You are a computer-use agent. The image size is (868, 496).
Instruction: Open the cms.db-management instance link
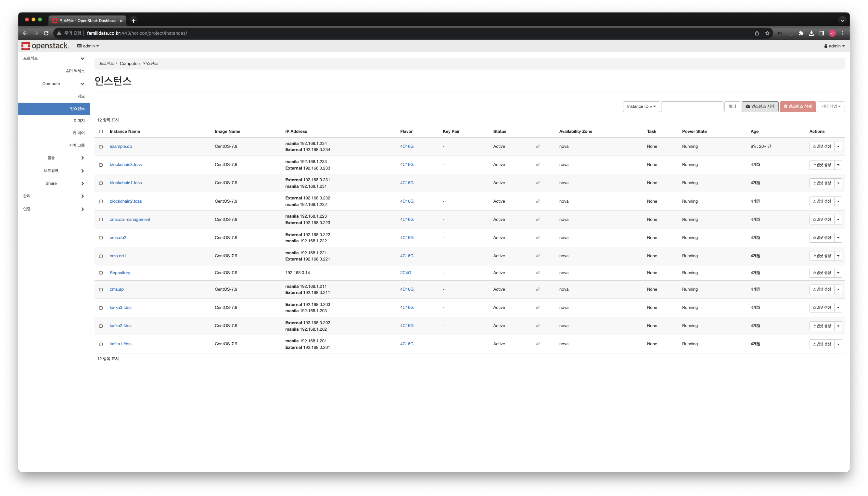[x=130, y=219]
